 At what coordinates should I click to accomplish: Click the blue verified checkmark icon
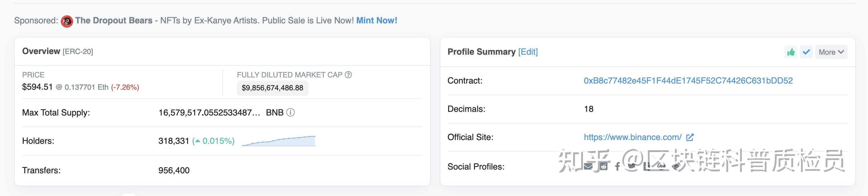(x=806, y=52)
